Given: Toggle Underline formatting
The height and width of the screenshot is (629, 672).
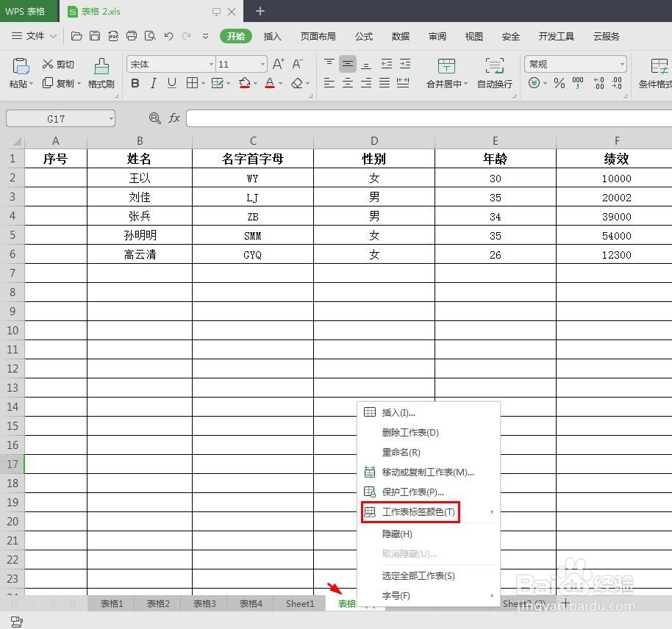Looking at the screenshot, I should [172, 83].
